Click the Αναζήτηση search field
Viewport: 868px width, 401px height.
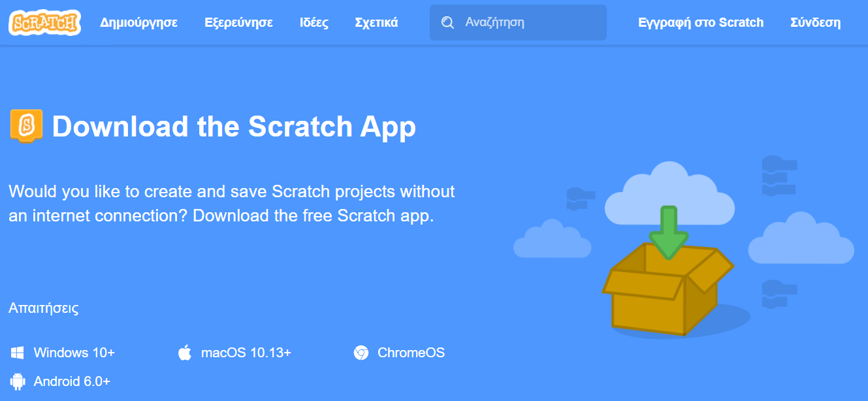pyautogui.click(x=518, y=23)
